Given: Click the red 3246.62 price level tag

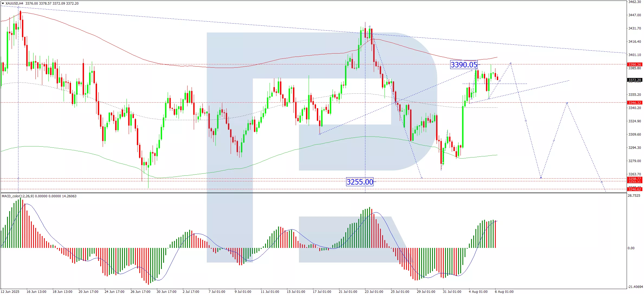Looking at the screenshot, I should point(635,189).
